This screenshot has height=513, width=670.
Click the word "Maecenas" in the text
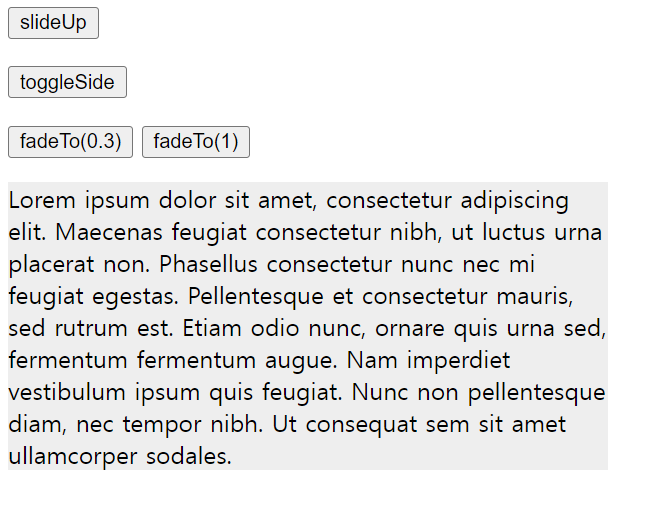109,232
